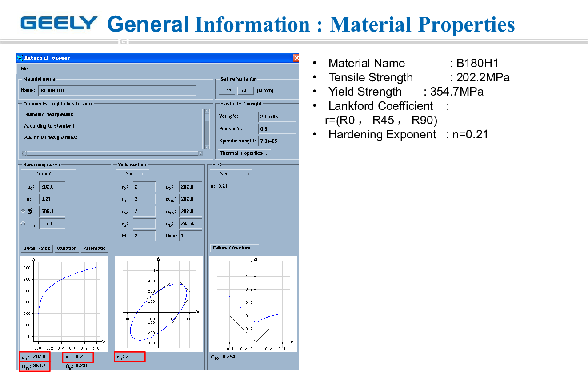Click the σb field showing 247.4

[190, 224]
